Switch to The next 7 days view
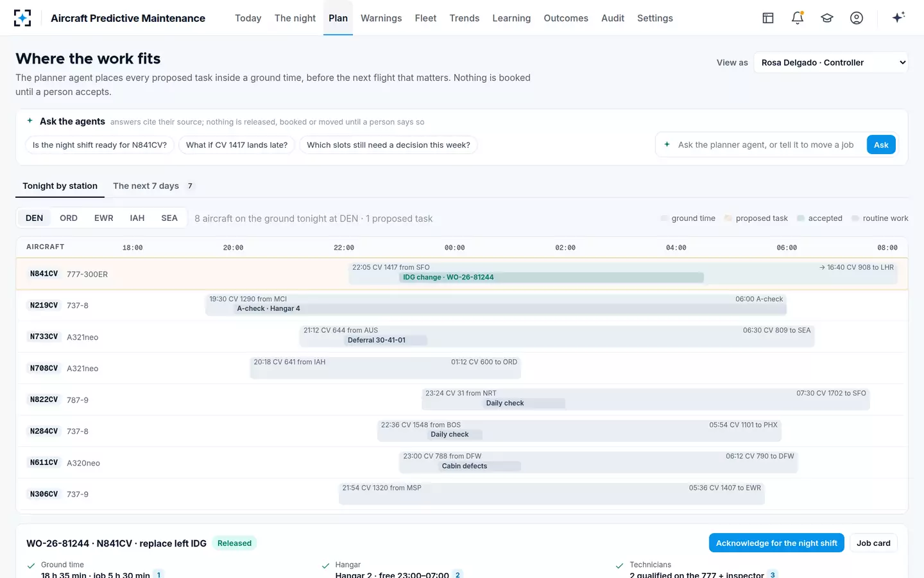This screenshot has width=924, height=578. (x=153, y=186)
